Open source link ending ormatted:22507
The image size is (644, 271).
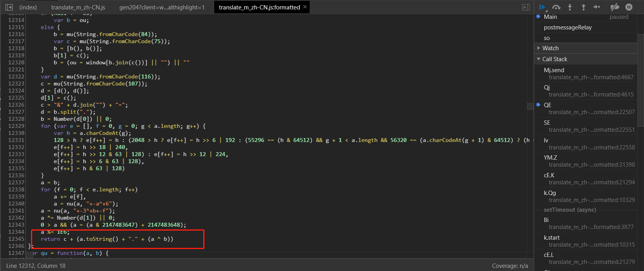592,112
